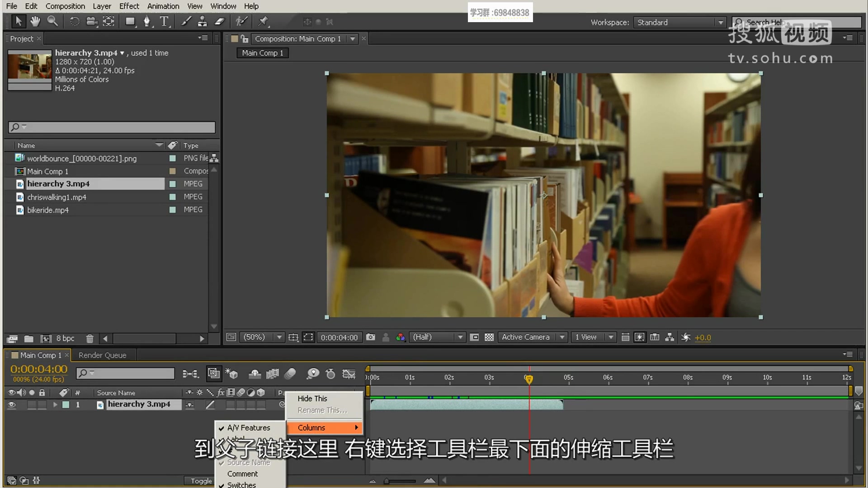Select the Hand tool

(x=35, y=21)
